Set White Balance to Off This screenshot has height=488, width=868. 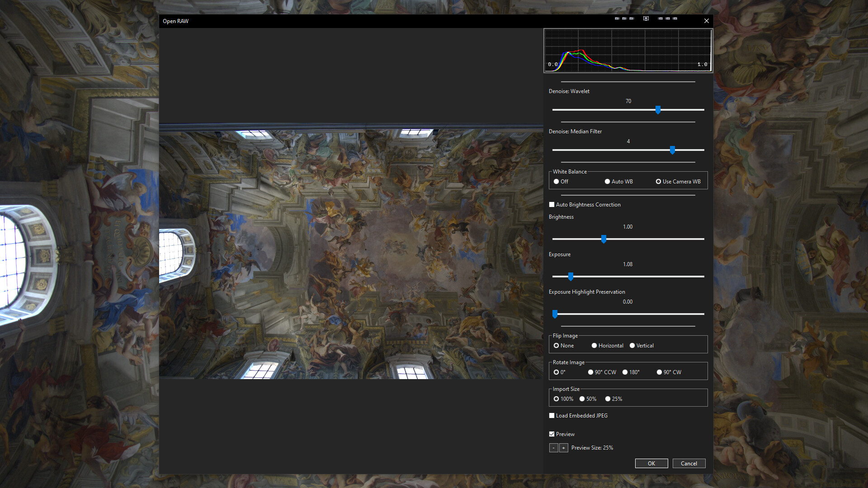click(x=561, y=182)
